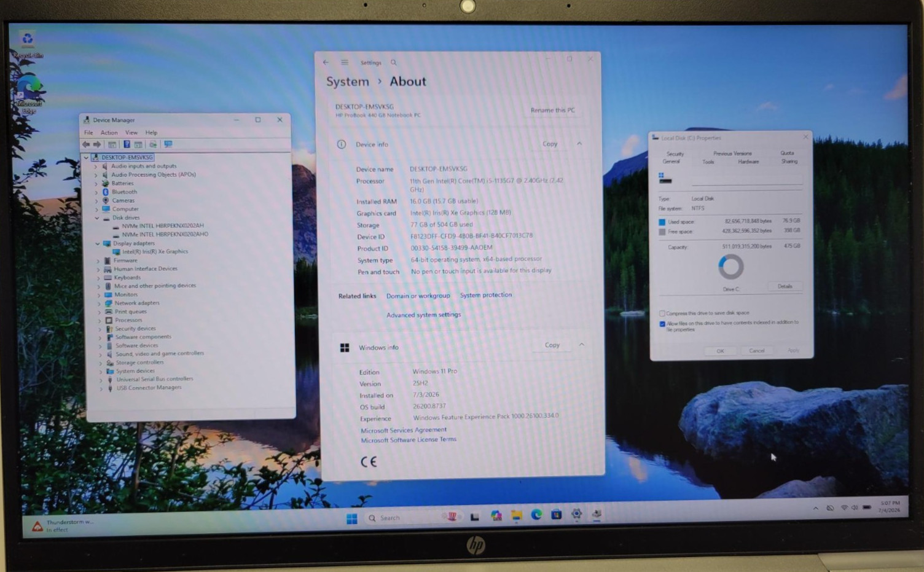Open Microsoft Services Agreement link
924x572 pixels.
coord(403,430)
